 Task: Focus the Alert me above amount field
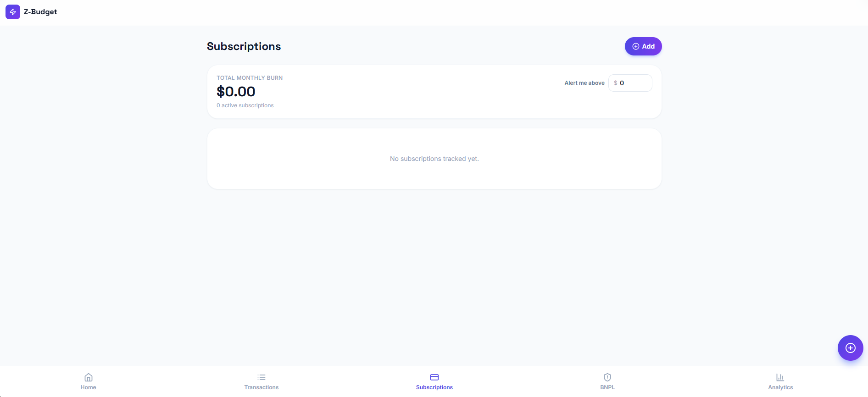(630, 83)
